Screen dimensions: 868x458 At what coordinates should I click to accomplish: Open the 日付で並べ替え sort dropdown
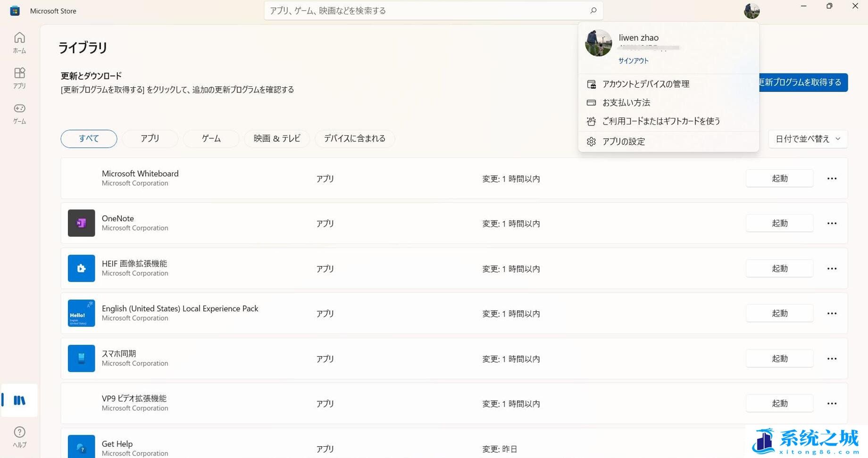807,138
